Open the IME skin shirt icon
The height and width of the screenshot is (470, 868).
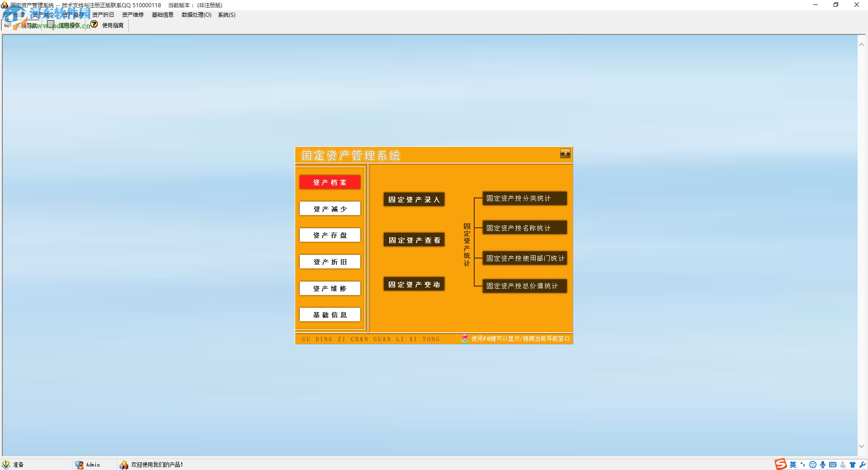pos(853,465)
